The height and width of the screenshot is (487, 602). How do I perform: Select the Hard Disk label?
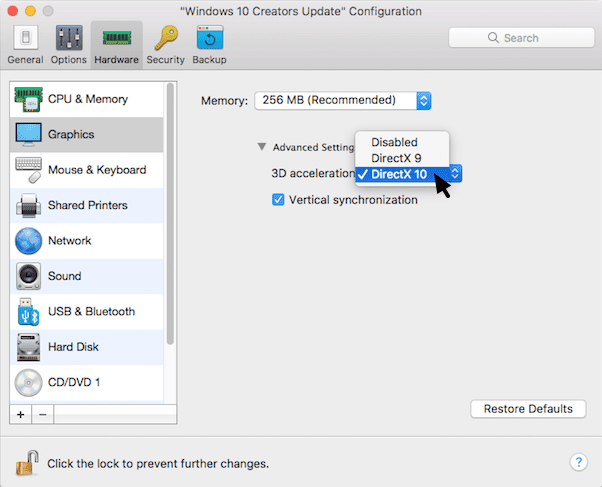click(73, 347)
